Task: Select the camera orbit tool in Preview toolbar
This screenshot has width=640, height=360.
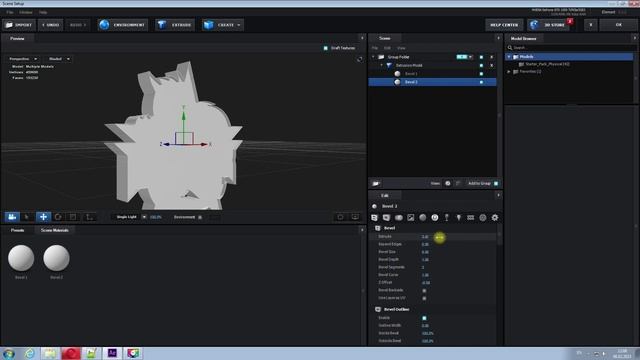Action: [12, 217]
